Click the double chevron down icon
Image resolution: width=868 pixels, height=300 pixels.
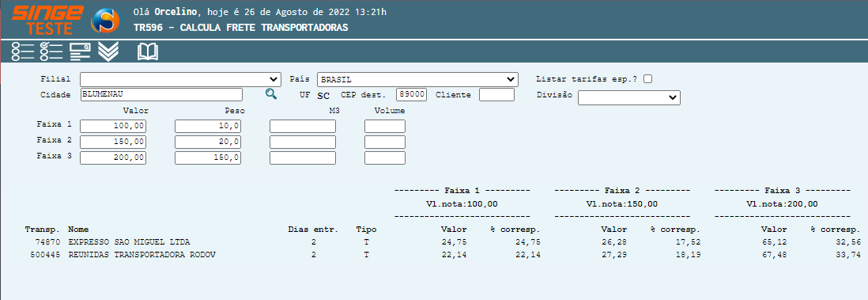point(108,51)
